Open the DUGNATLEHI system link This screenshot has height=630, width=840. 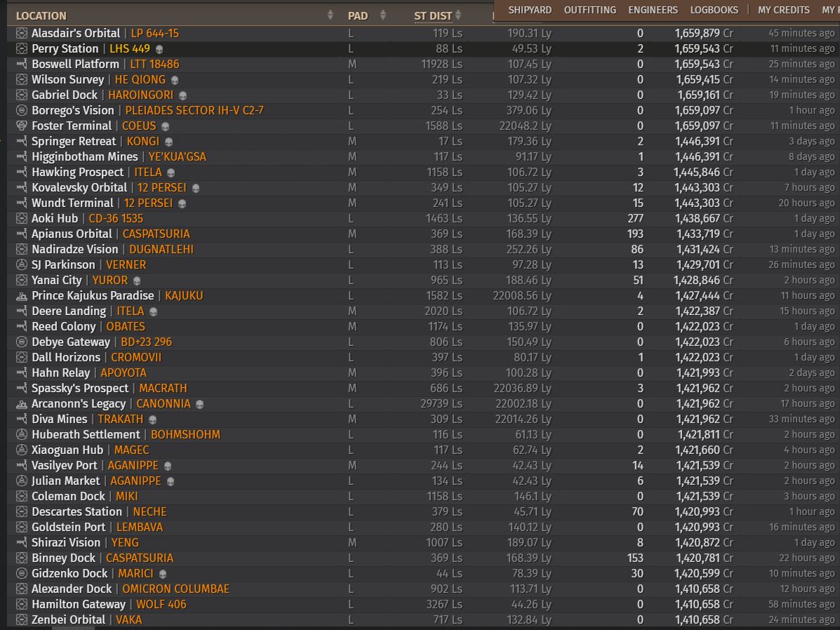(x=161, y=250)
